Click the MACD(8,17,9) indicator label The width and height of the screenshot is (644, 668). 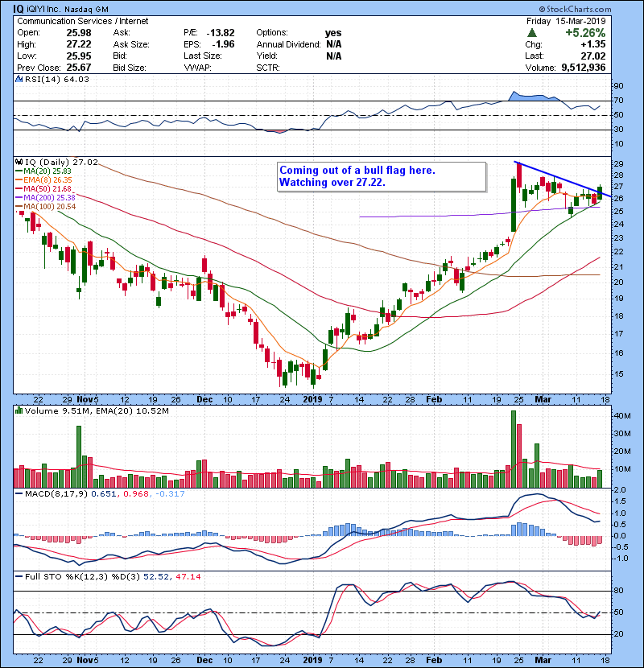[56, 494]
